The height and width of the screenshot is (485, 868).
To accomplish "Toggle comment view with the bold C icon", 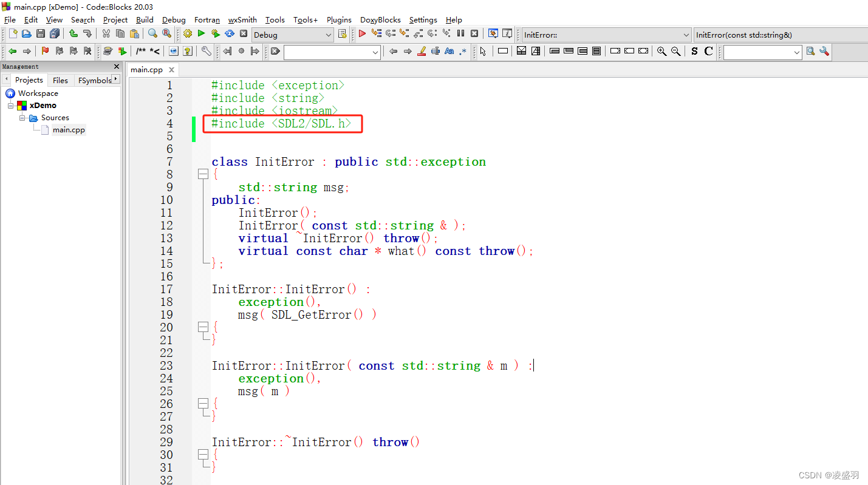I will [708, 52].
